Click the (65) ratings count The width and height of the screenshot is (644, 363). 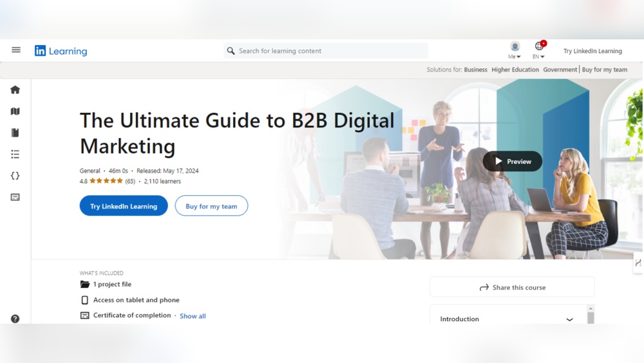point(130,181)
